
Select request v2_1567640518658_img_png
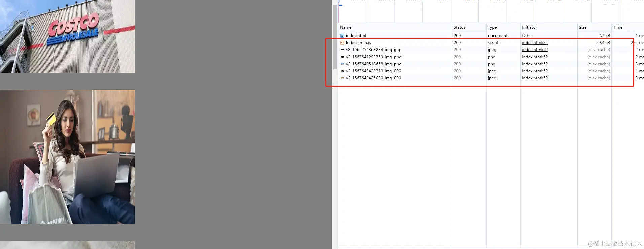[x=373, y=64]
